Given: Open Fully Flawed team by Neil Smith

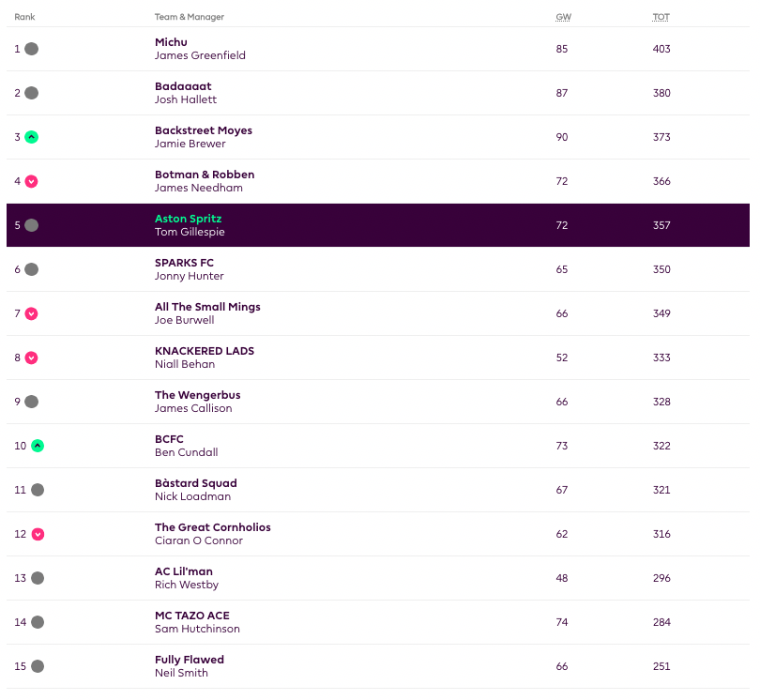Looking at the screenshot, I should click(x=190, y=660).
